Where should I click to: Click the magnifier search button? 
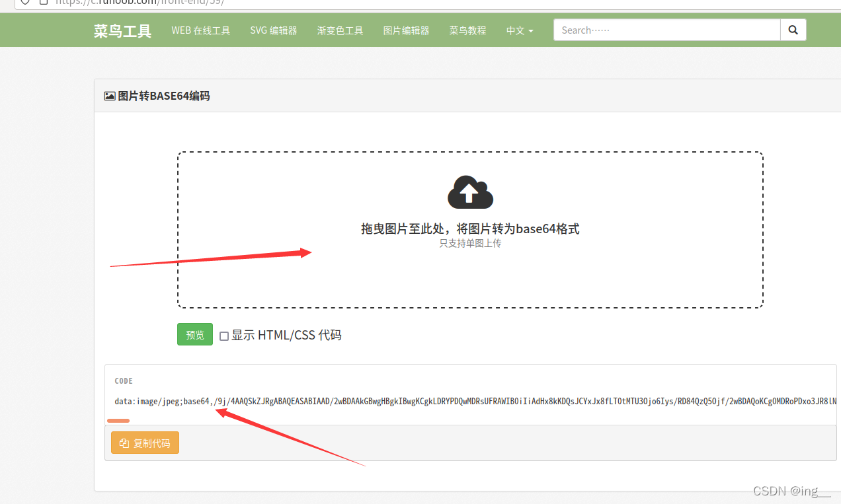(x=793, y=30)
